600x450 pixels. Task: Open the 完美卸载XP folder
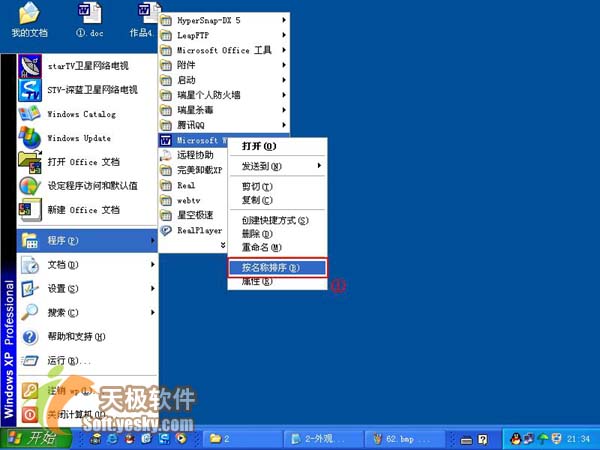click(x=193, y=170)
